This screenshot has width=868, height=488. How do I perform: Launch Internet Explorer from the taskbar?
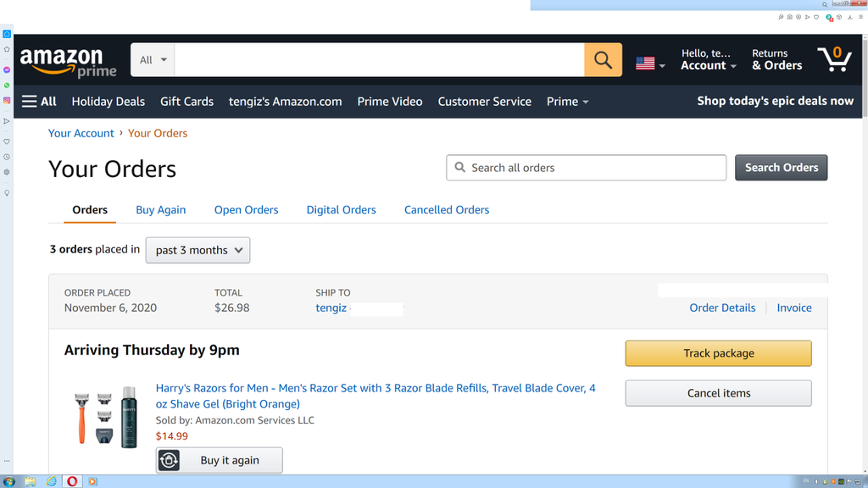52,481
